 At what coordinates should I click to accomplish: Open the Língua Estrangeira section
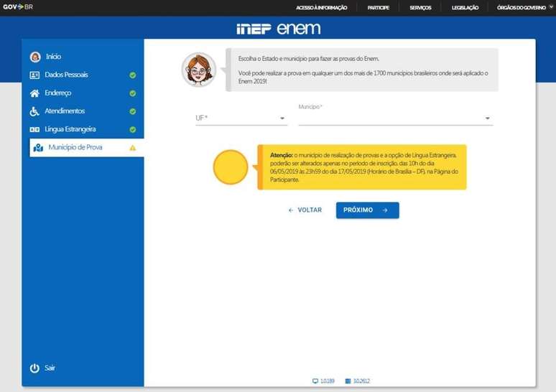coord(70,129)
